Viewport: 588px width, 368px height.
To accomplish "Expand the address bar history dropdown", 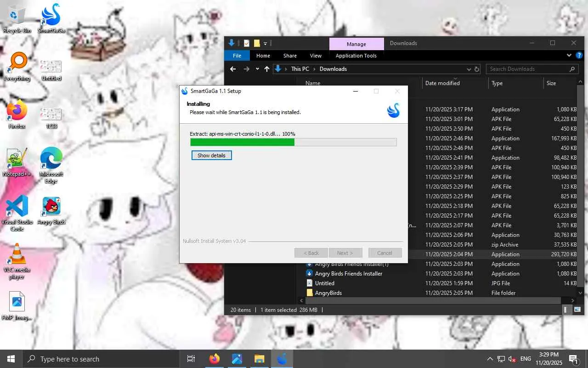I will coord(469,69).
